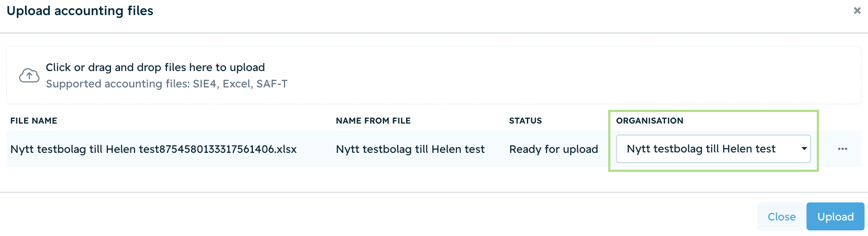
Task: Click the 'Ready for upload' status
Action: tap(553, 149)
